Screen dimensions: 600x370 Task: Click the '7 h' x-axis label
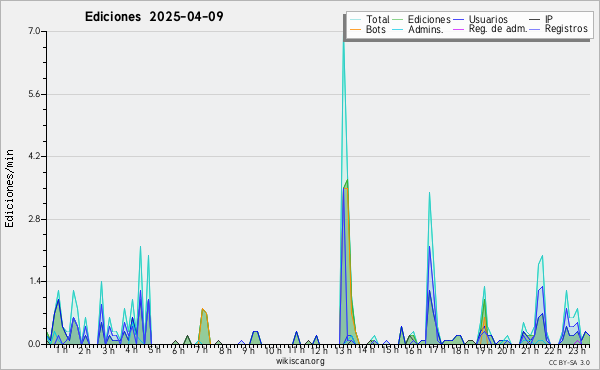(x=201, y=350)
